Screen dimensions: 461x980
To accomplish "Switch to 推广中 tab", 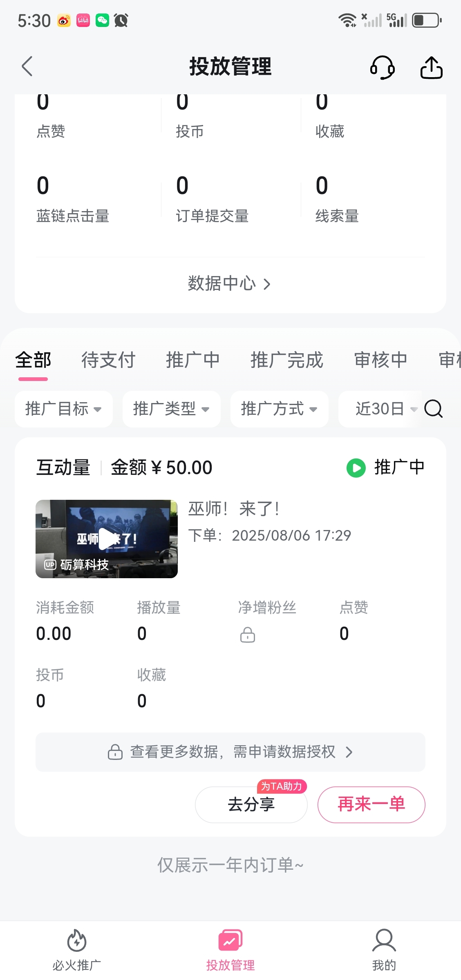I will point(193,360).
